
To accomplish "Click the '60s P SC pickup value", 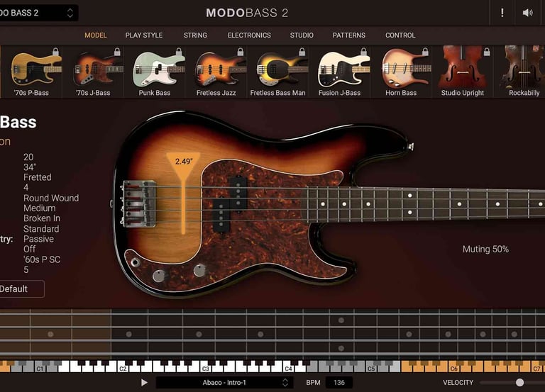I will click(x=42, y=259).
